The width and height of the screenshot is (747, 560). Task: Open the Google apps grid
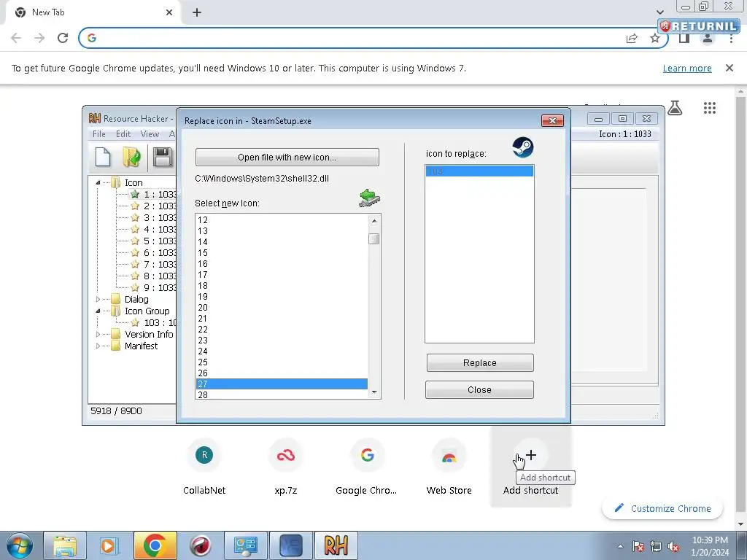point(709,108)
